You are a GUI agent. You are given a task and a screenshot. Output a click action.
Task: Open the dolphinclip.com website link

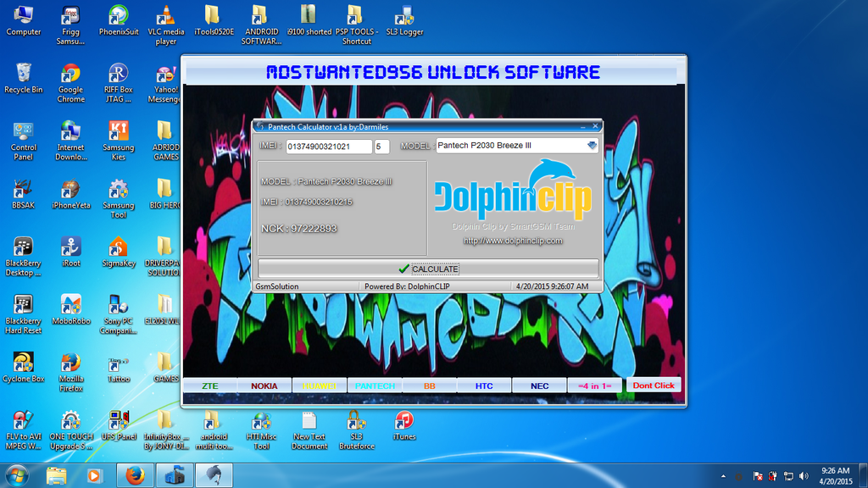[513, 241]
